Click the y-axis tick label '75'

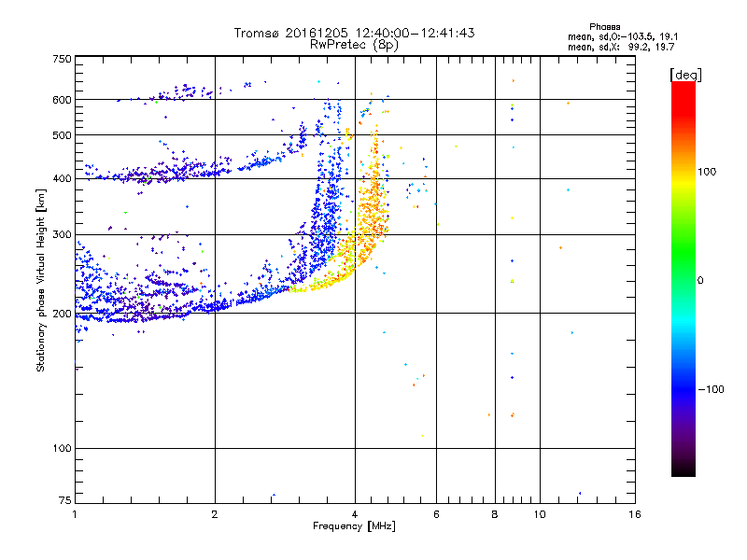[65, 500]
